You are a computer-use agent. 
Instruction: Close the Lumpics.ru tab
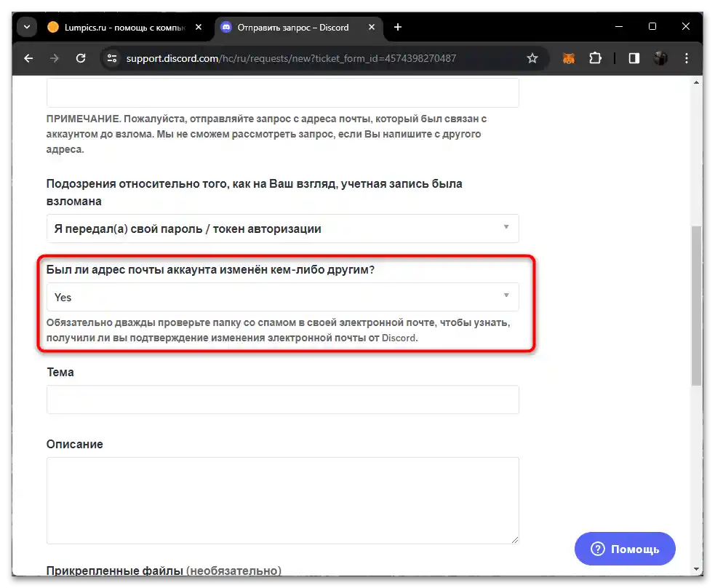(199, 28)
